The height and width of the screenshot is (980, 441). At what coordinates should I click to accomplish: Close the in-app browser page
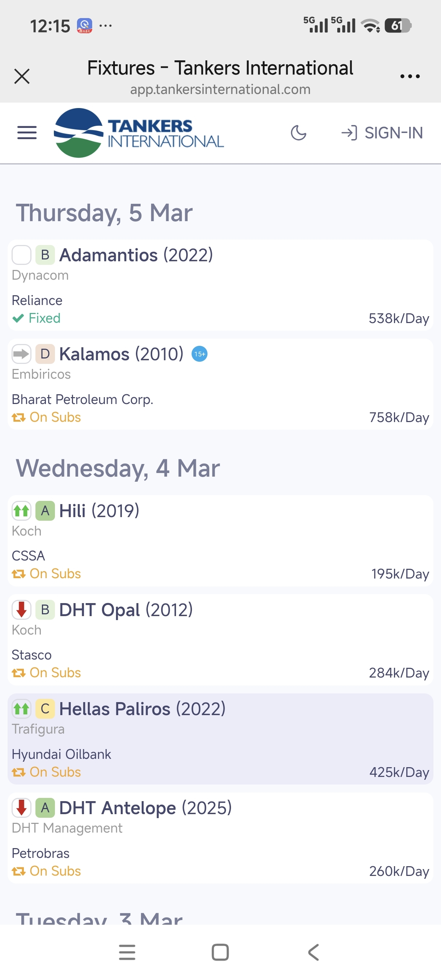point(22,76)
